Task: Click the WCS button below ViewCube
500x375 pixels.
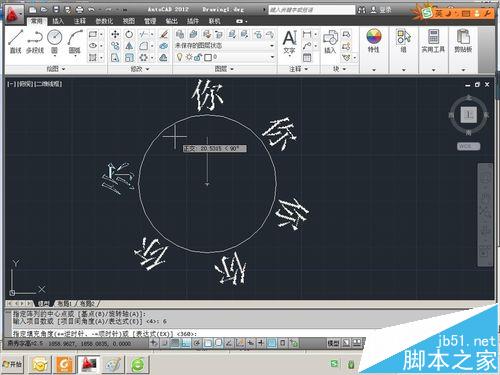Action: tap(468, 146)
